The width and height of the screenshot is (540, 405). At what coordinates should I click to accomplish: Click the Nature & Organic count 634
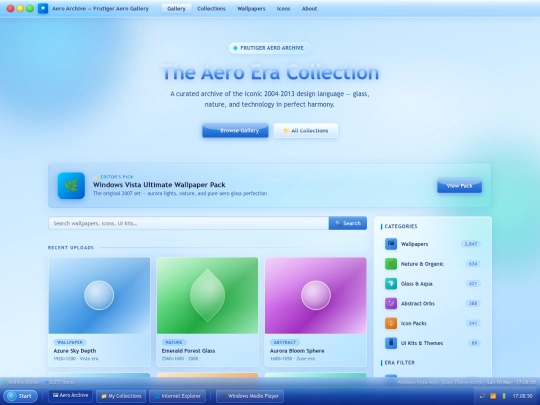(473, 264)
